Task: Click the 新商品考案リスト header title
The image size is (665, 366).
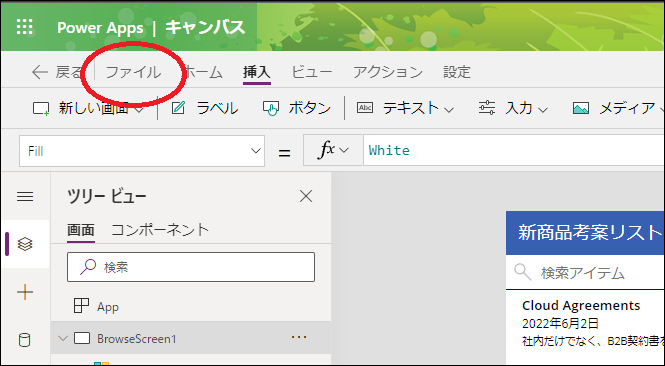Action: click(590, 233)
